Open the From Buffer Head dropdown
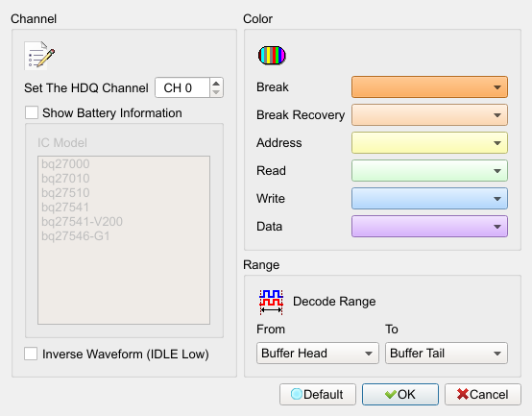Screen dimensions: 532x416 point(318,354)
